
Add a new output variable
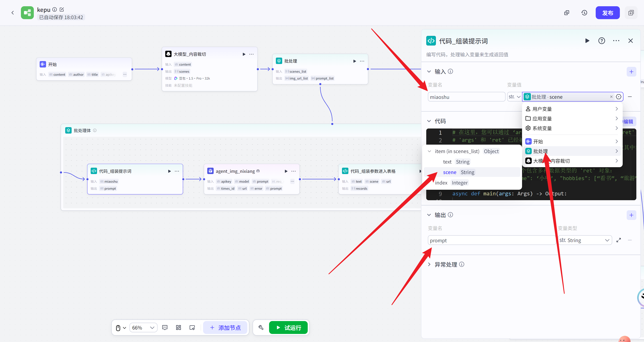point(632,215)
